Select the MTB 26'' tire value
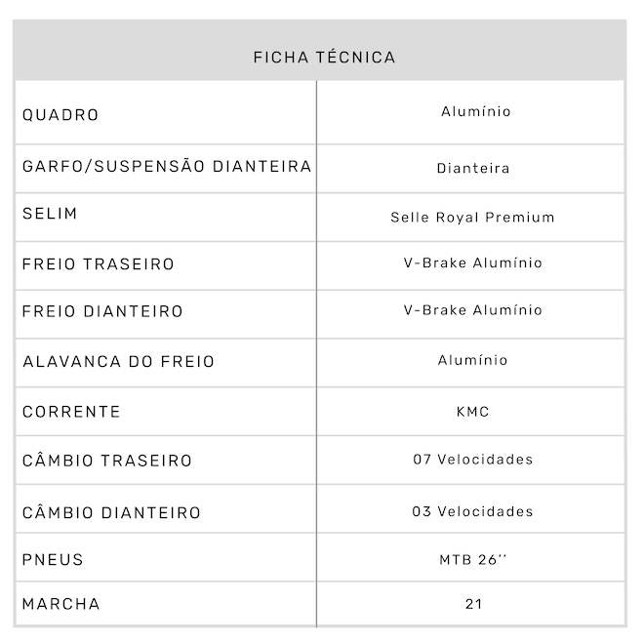This screenshot has height=644, width=644. (472, 561)
